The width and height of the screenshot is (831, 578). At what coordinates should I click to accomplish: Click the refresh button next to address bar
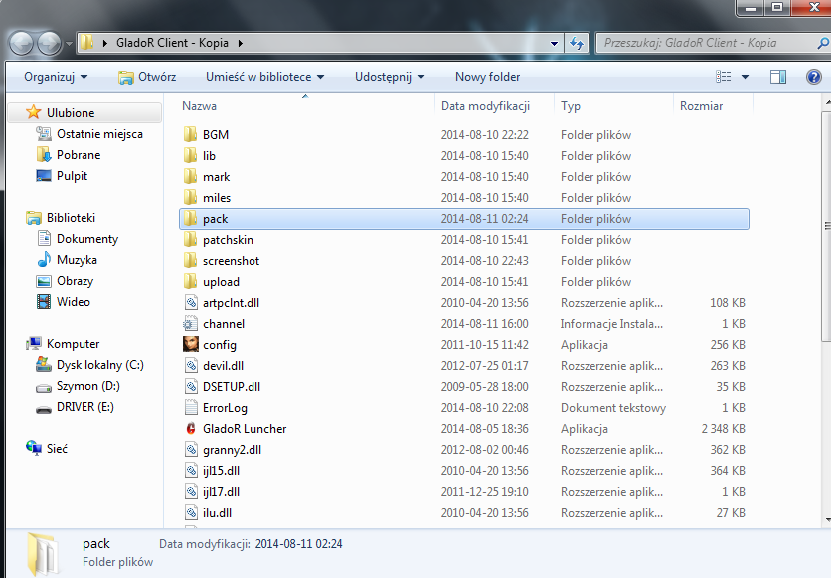[x=577, y=43]
